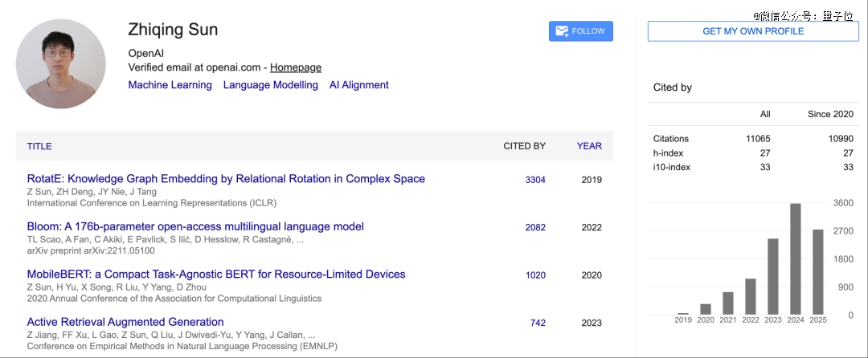The height and width of the screenshot is (358, 868).
Task: Click the 2022 bar in citation chart
Action: click(x=750, y=297)
